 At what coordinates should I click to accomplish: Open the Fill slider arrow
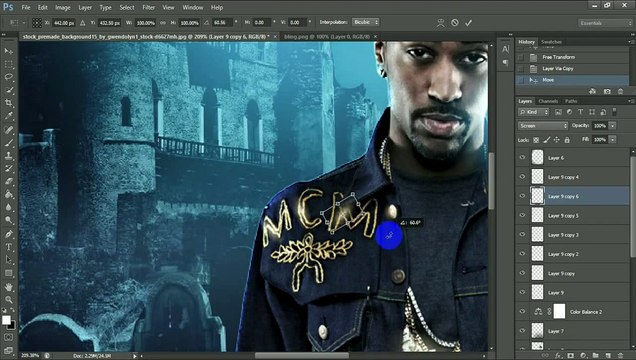point(612,139)
